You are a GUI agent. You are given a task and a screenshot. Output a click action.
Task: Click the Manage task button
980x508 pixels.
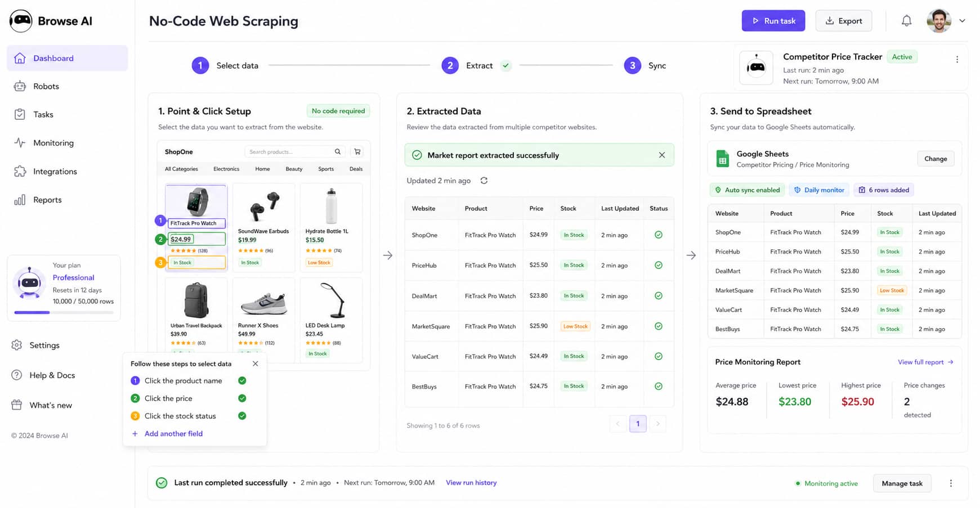click(x=902, y=483)
